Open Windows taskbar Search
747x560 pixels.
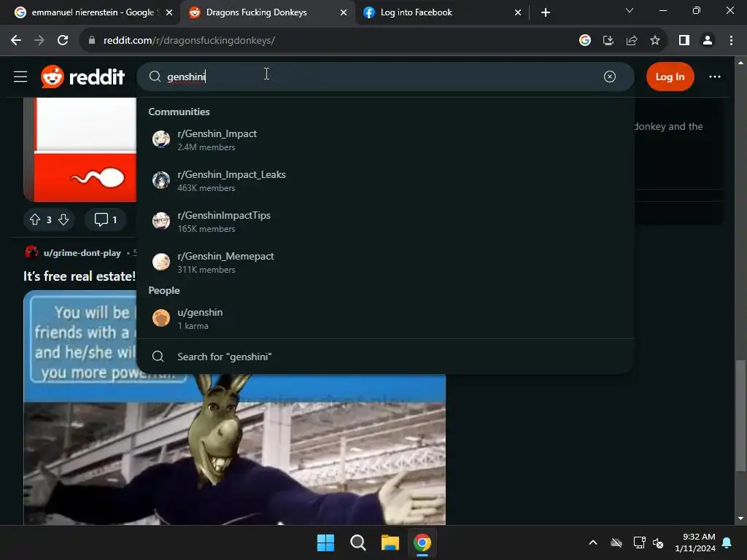[x=357, y=542]
